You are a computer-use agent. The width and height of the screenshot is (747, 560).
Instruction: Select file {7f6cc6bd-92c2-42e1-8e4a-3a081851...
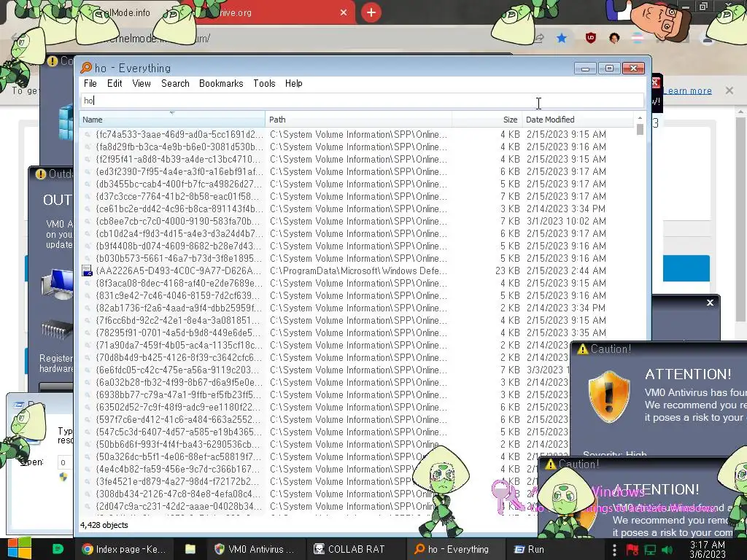pyautogui.click(x=179, y=321)
